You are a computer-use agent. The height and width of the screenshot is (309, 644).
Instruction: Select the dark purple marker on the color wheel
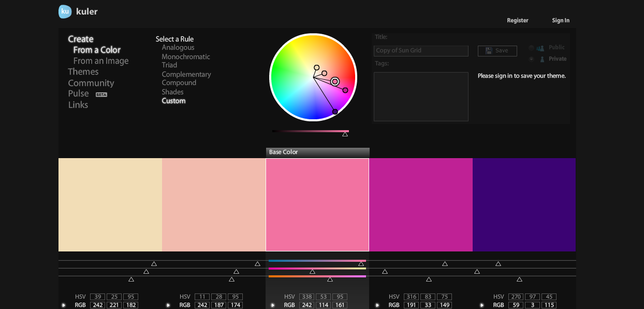[335, 111]
